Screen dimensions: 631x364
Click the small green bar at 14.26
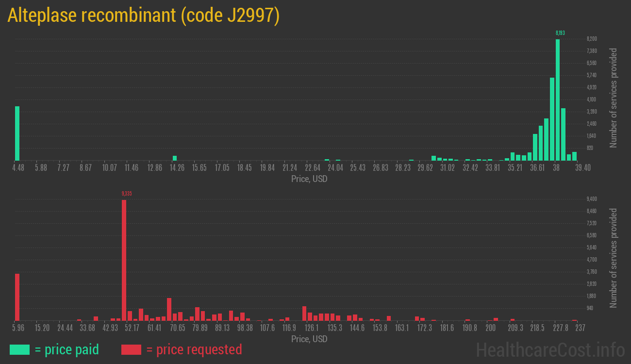[x=175, y=158]
